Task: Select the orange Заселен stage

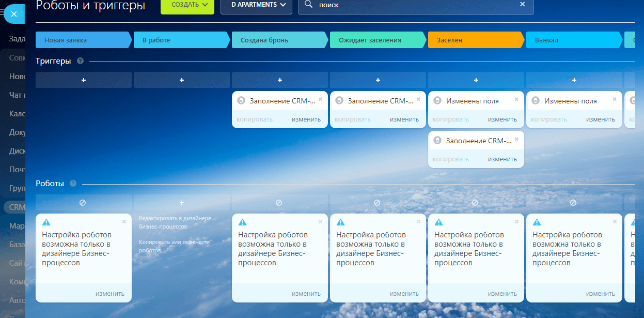Action: click(475, 40)
